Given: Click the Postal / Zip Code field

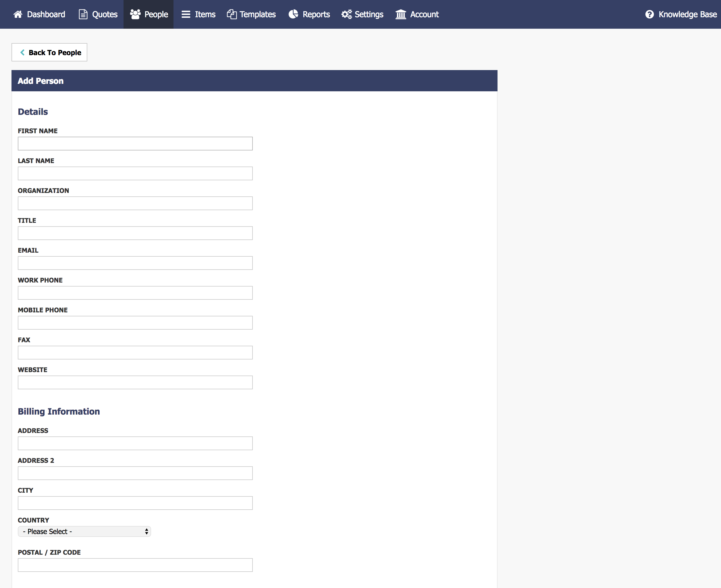Looking at the screenshot, I should point(135,565).
